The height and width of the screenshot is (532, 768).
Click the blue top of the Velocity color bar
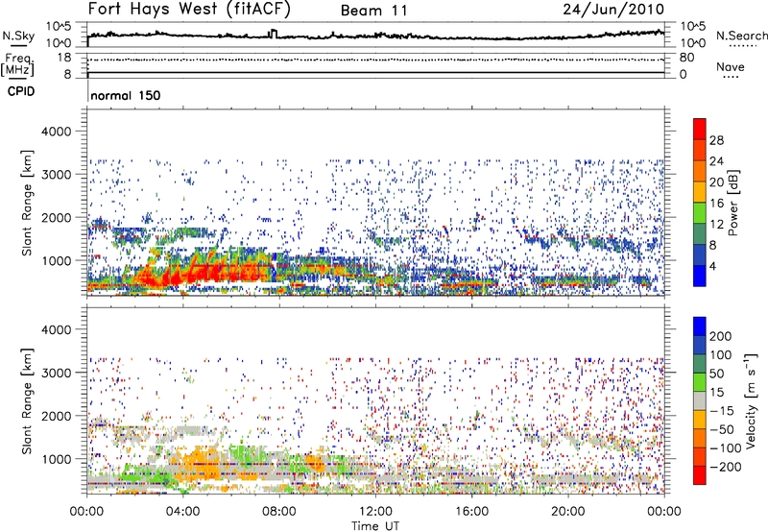[x=700, y=326]
